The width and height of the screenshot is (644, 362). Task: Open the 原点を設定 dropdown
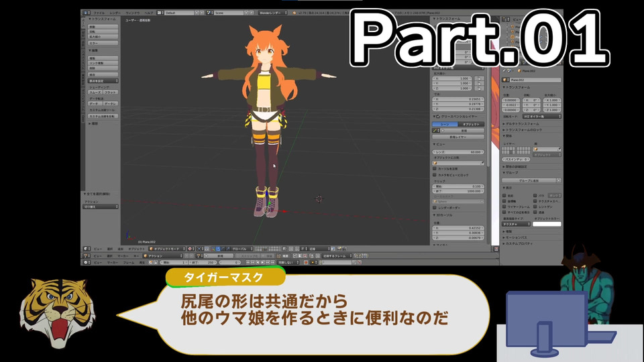click(103, 81)
